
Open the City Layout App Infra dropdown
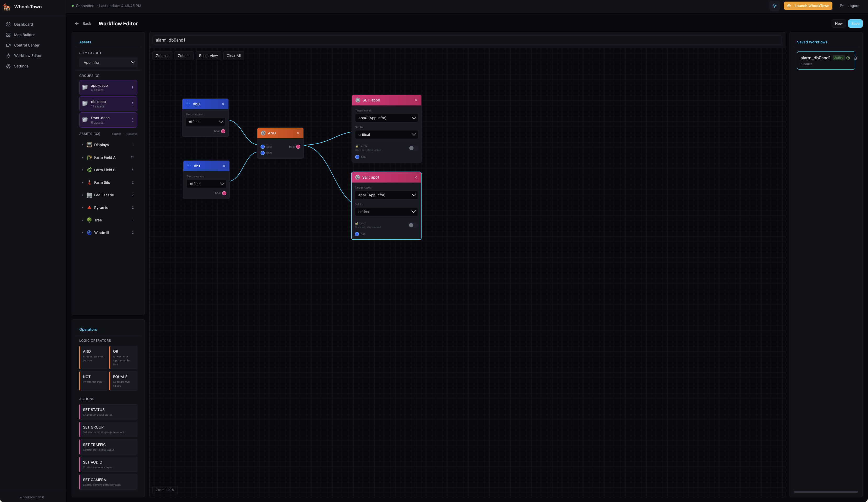[108, 63]
